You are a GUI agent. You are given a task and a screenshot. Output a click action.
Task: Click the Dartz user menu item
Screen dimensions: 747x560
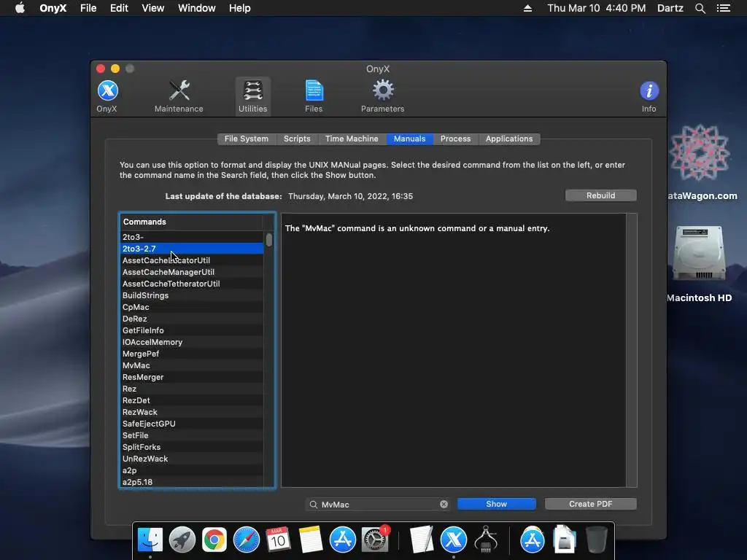click(x=670, y=8)
